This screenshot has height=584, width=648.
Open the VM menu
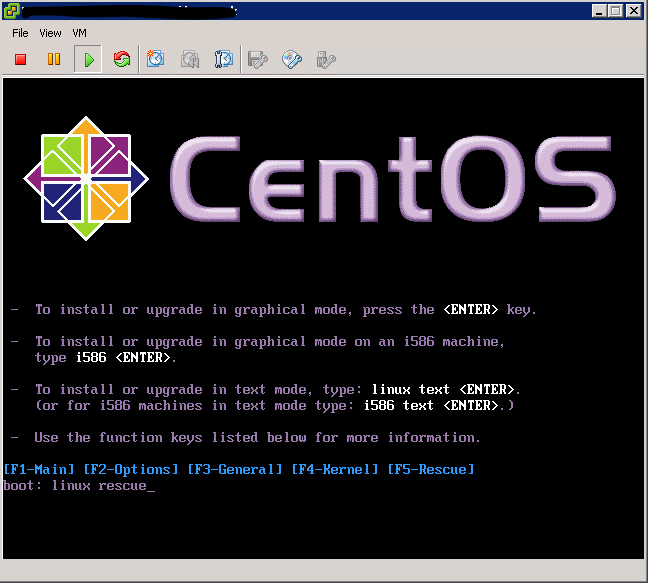coord(79,33)
